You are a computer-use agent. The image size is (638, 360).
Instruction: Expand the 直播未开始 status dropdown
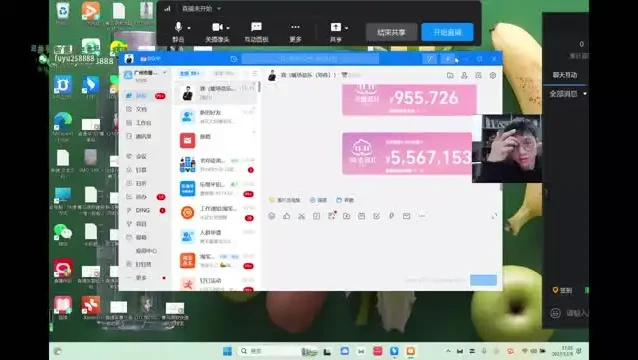click(219, 9)
